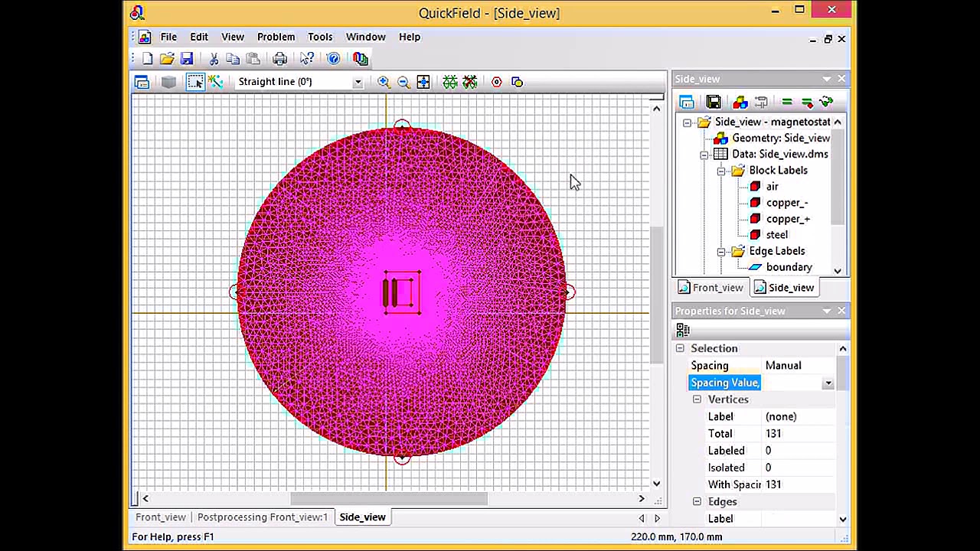Collapse the Selection properties section
980x551 pixels.
click(680, 348)
